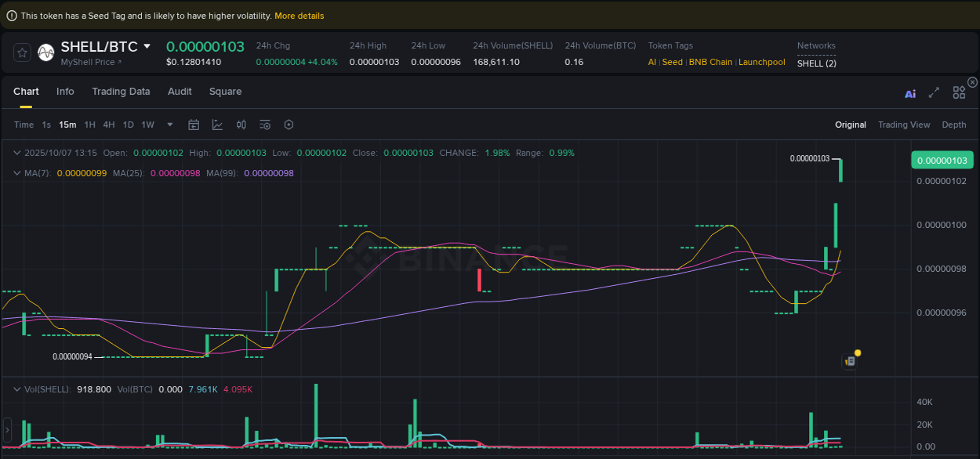
Task: Click the SHELL token logo
Action: [45, 52]
